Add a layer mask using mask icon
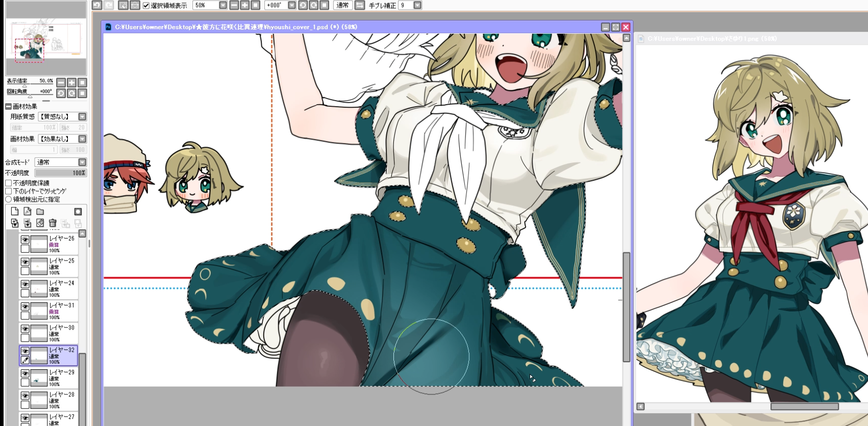This screenshot has width=868, height=426. pos(78,211)
